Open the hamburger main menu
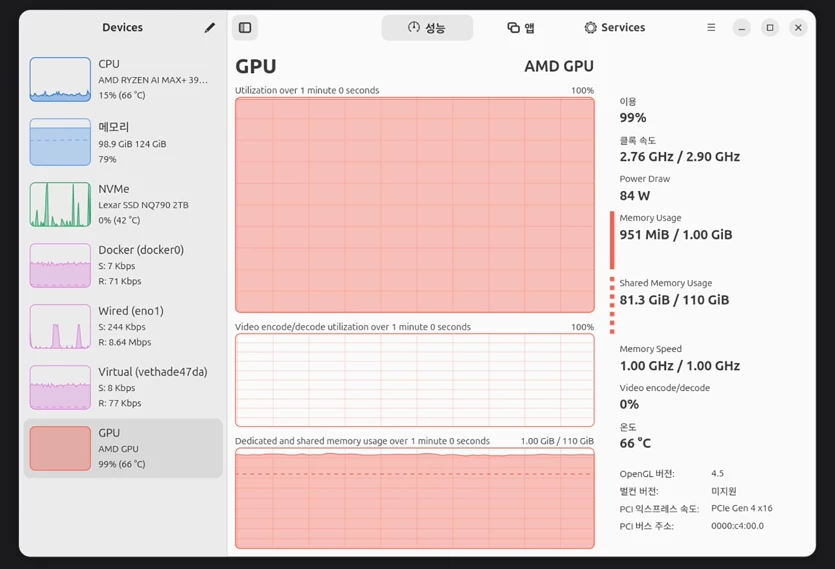This screenshot has height=569, width=835. pyautogui.click(x=711, y=27)
